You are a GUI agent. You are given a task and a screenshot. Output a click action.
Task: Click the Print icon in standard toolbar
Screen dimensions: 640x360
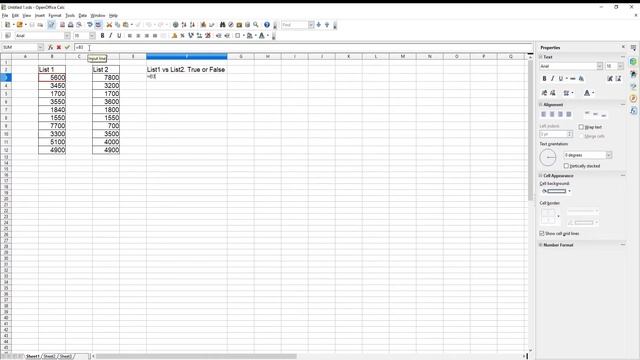click(x=71, y=25)
